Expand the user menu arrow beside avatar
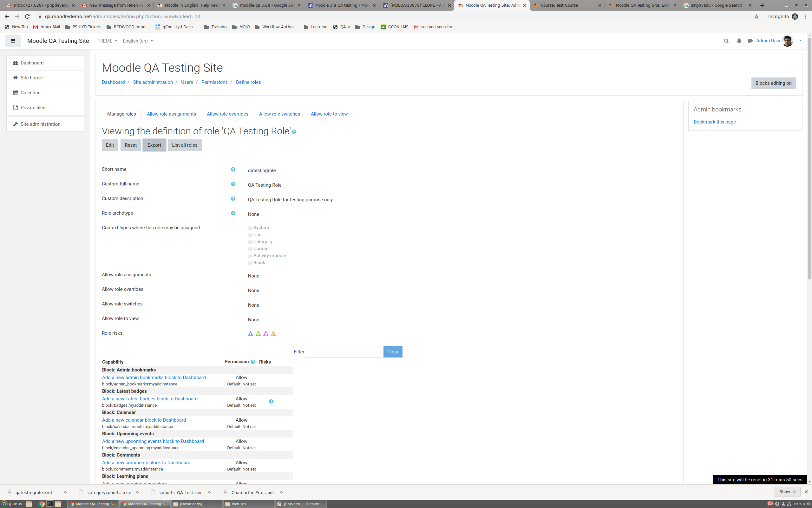Screen dimensions: 812x508 [x=801, y=41]
